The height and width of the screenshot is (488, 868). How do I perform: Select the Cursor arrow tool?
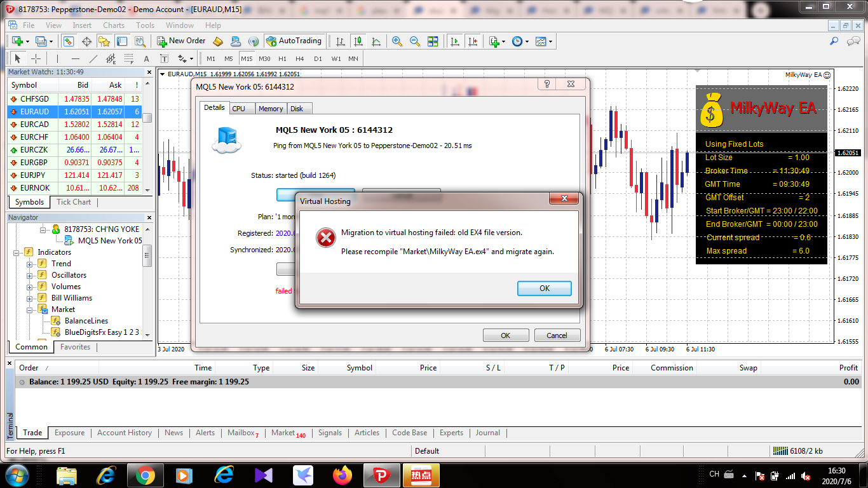click(18, 58)
